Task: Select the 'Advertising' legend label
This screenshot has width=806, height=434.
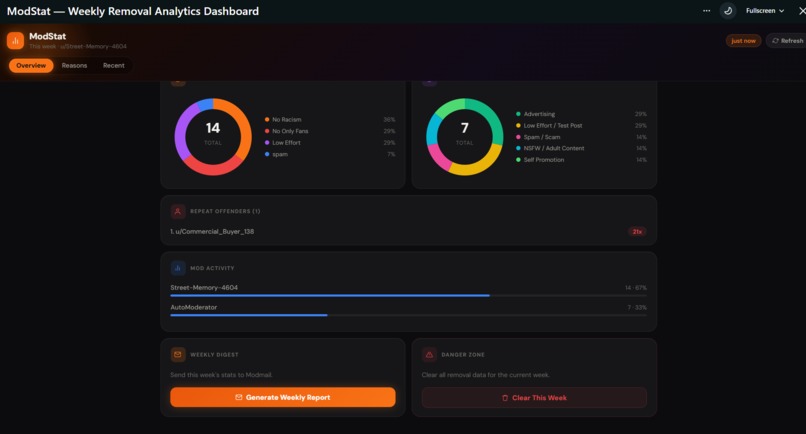Action: 539,114
